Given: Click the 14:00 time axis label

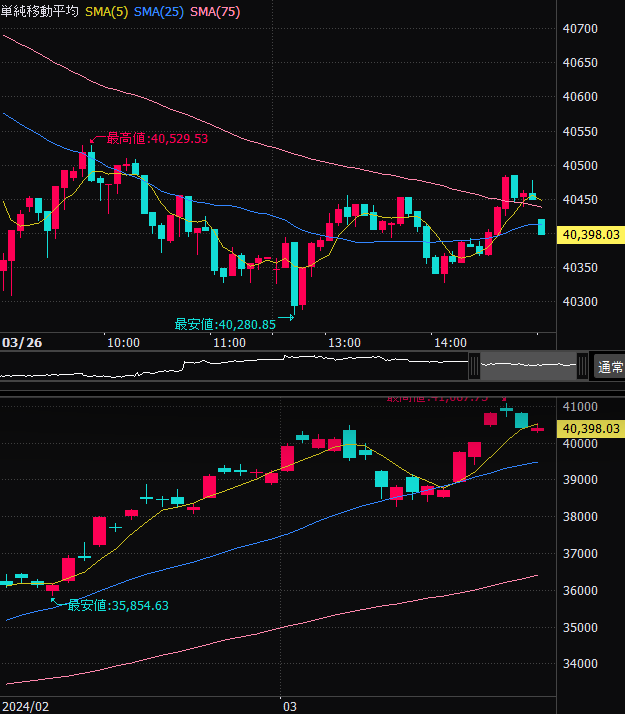Looking at the screenshot, I should pyautogui.click(x=450, y=342).
